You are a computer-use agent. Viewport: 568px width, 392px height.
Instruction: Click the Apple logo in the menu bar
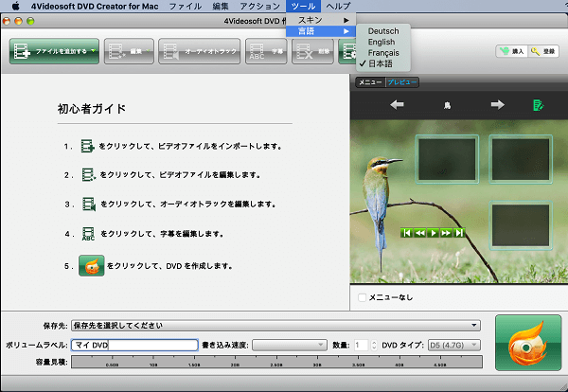(x=15, y=7)
